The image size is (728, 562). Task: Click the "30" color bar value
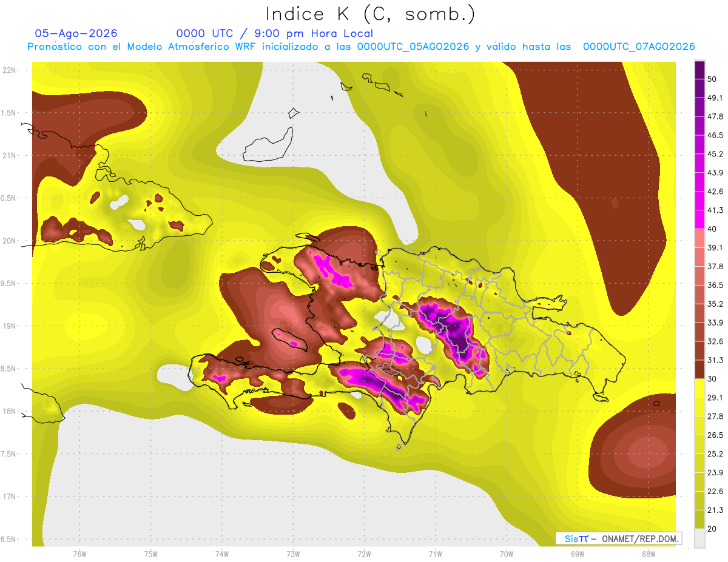[x=713, y=379]
